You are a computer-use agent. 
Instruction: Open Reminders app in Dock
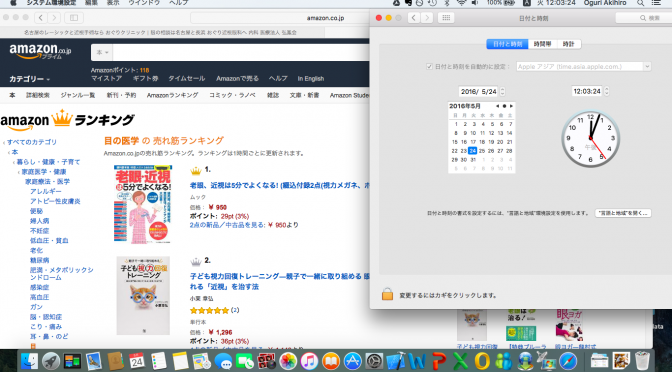(x=159, y=361)
